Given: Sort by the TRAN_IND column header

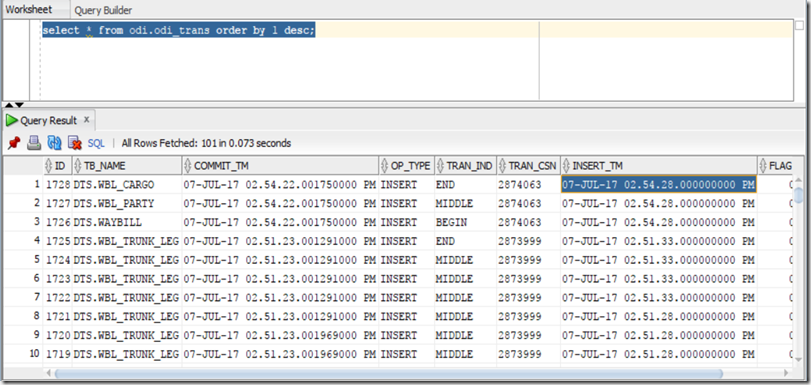Looking at the screenshot, I should point(465,166).
